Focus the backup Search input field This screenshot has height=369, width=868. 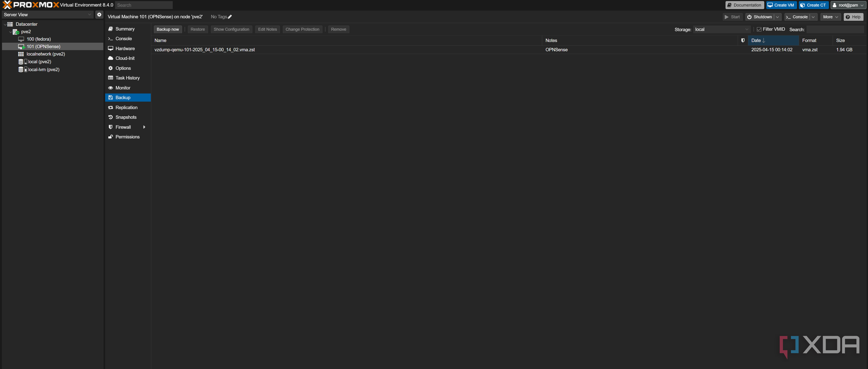point(835,29)
